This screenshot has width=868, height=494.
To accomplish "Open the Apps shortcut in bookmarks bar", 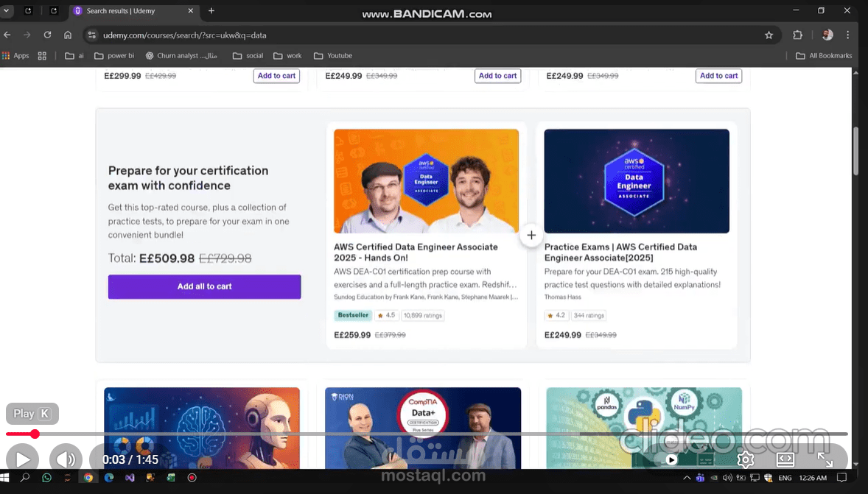I will tap(15, 55).
